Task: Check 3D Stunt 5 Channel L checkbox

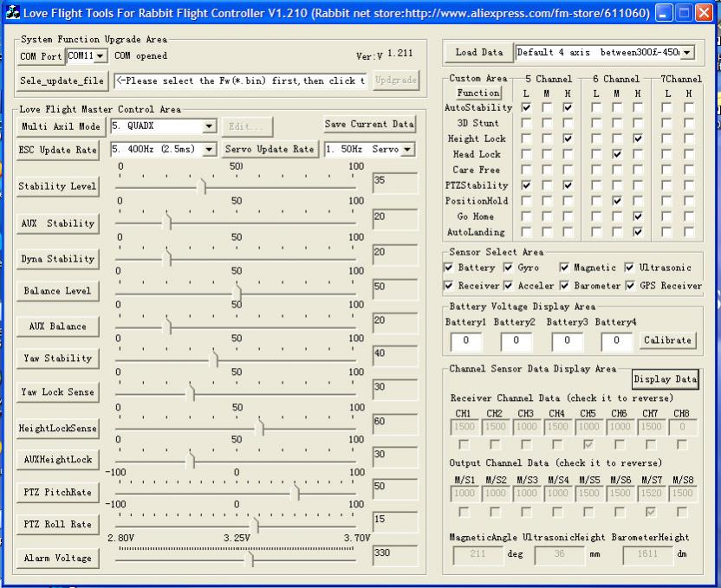Action: (526, 124)
